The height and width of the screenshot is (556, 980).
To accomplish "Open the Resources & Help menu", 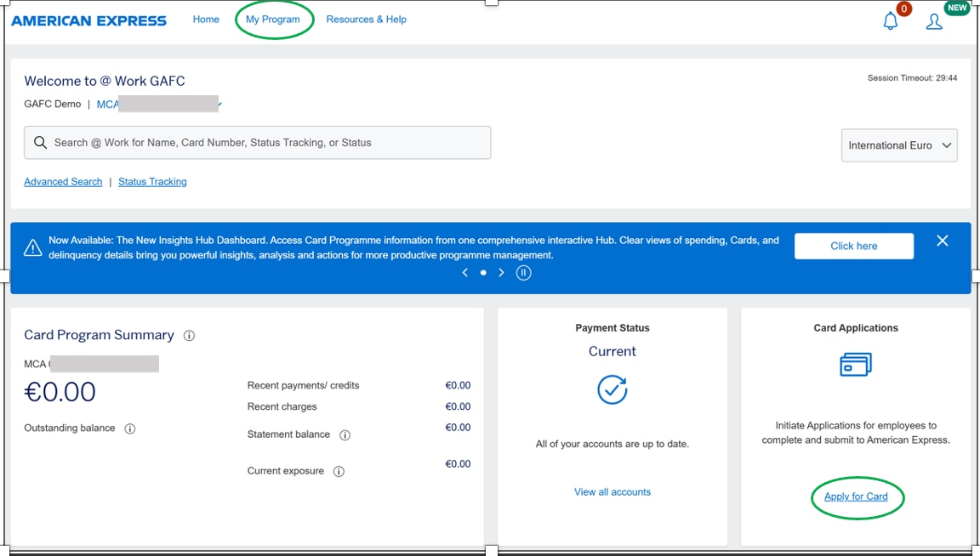I will point(366,20).
